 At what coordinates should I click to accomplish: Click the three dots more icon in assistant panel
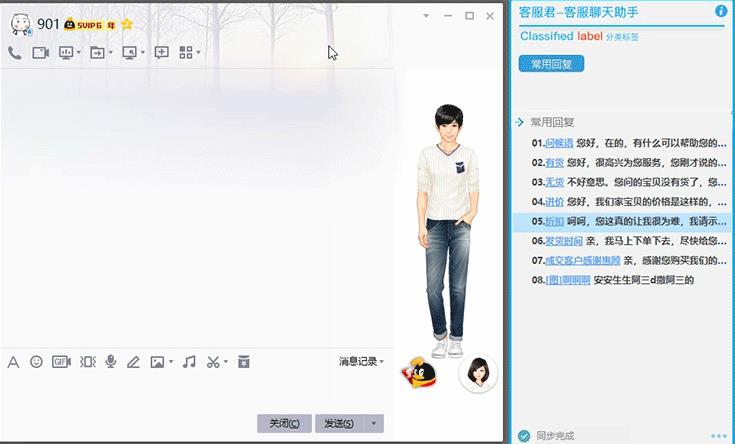coord(719,436)
